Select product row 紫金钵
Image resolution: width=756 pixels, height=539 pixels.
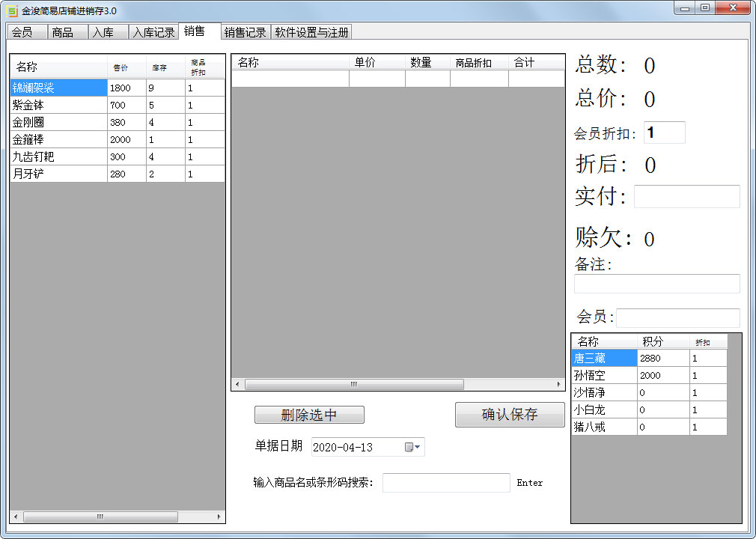[118, 105]
